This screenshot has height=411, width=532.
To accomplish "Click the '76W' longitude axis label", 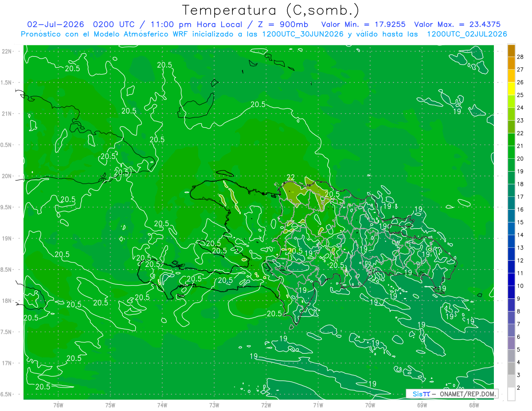I will [58, 405].
